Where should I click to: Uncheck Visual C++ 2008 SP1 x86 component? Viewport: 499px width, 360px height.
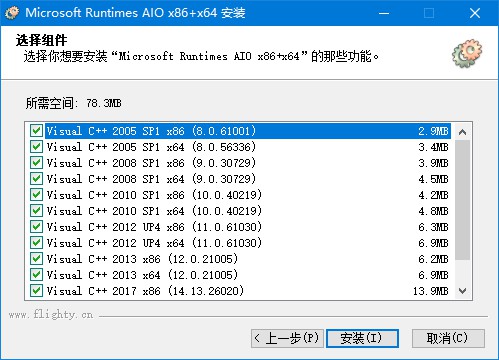[36, 163]
